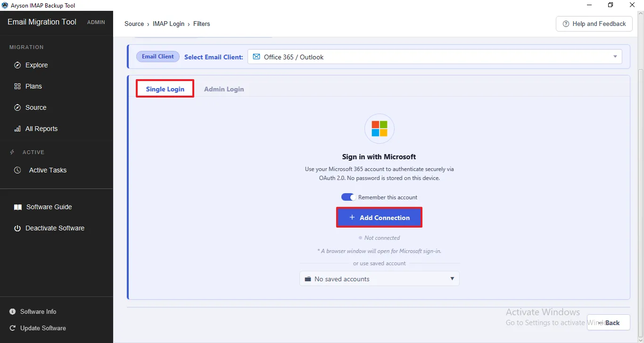The image size is (644, 343).
Task: Click the IMAP Login breadcrumb
Action: (168, 24)
